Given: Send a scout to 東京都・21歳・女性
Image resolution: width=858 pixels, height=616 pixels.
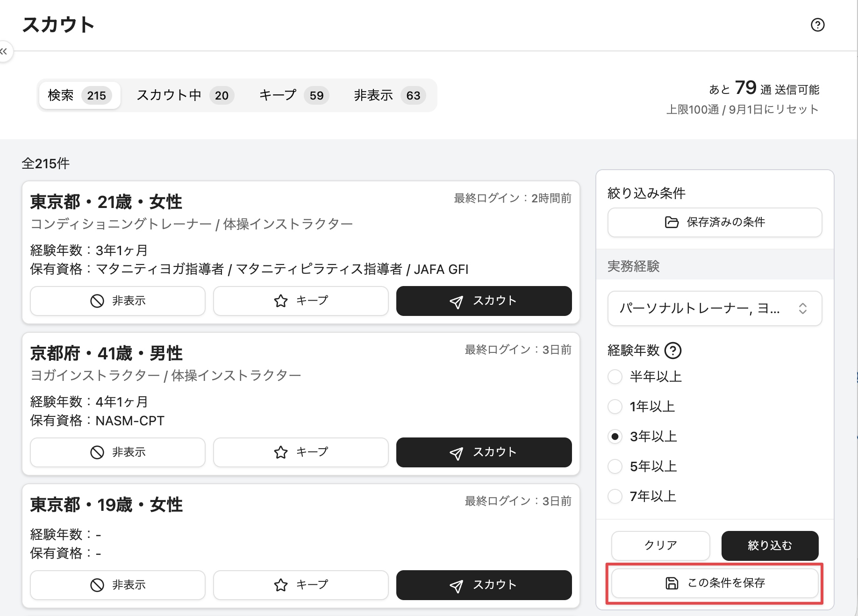Looking at the screenshot, I should click(484, 301).
